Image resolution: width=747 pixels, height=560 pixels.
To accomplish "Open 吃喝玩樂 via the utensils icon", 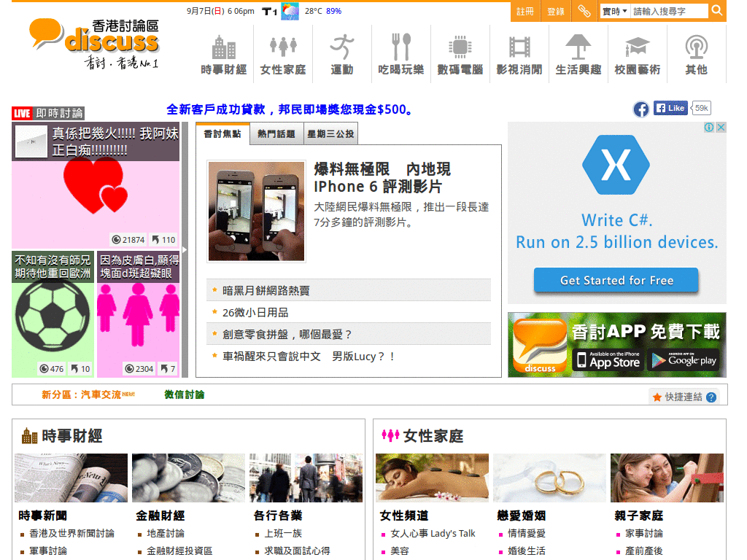I will (400, 47).
